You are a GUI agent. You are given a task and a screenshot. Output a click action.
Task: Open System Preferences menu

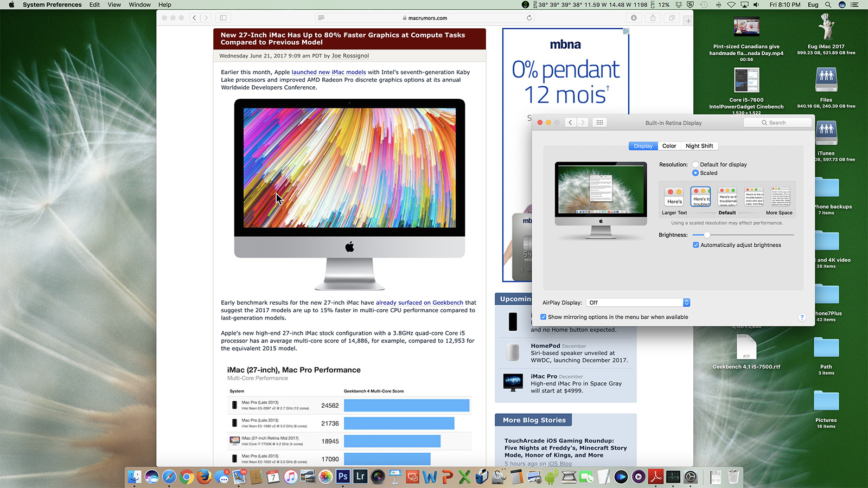click(x=52, y=4)
